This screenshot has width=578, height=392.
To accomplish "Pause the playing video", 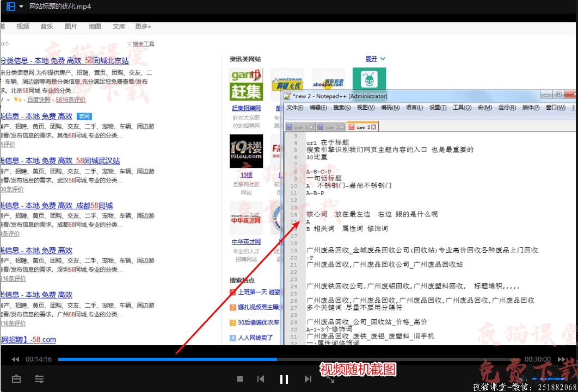I will (x=284, y=379).
